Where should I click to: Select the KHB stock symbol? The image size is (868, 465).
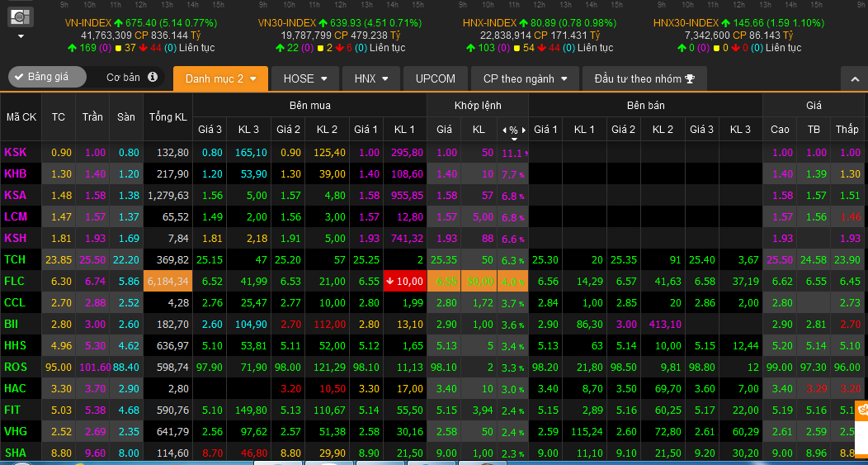coord(16,174)
